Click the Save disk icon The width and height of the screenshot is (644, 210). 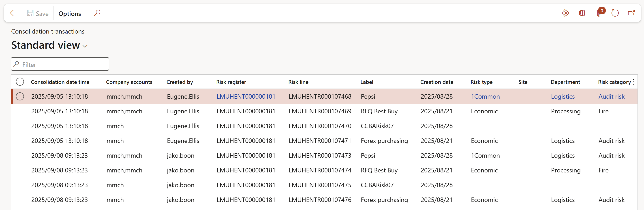30,13
